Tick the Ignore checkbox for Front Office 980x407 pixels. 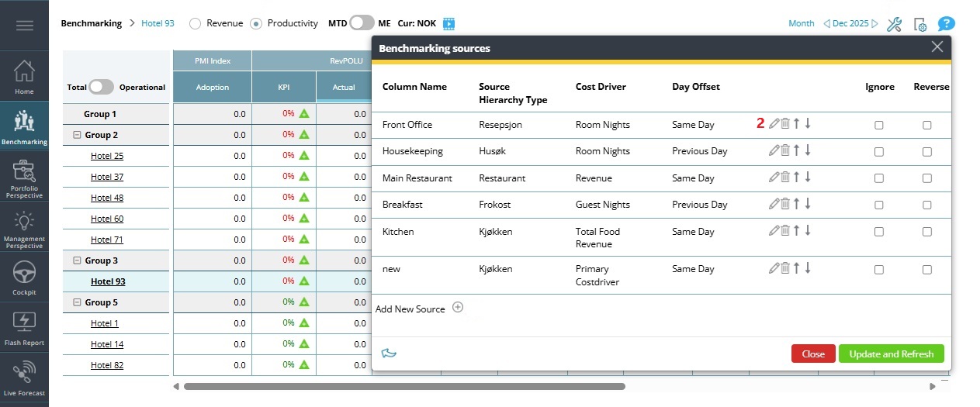click(879, 125)
